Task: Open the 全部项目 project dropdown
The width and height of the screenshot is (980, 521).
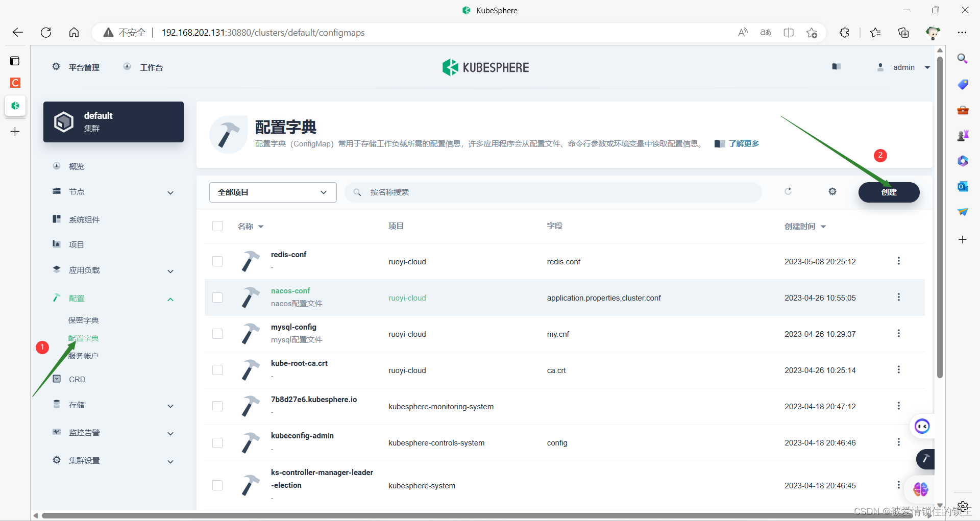Action: pyautogui.click(x=273, y=192)
